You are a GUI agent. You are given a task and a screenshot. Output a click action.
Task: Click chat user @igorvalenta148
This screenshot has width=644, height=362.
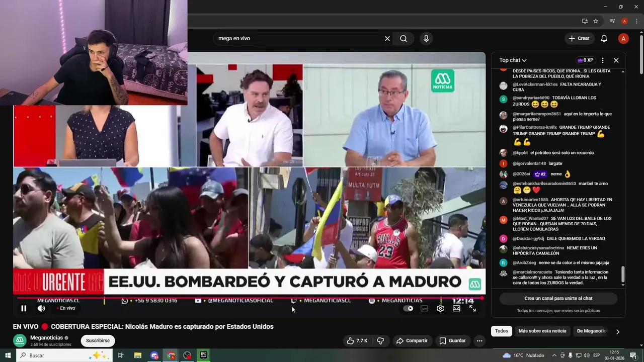tap(529, 164)
